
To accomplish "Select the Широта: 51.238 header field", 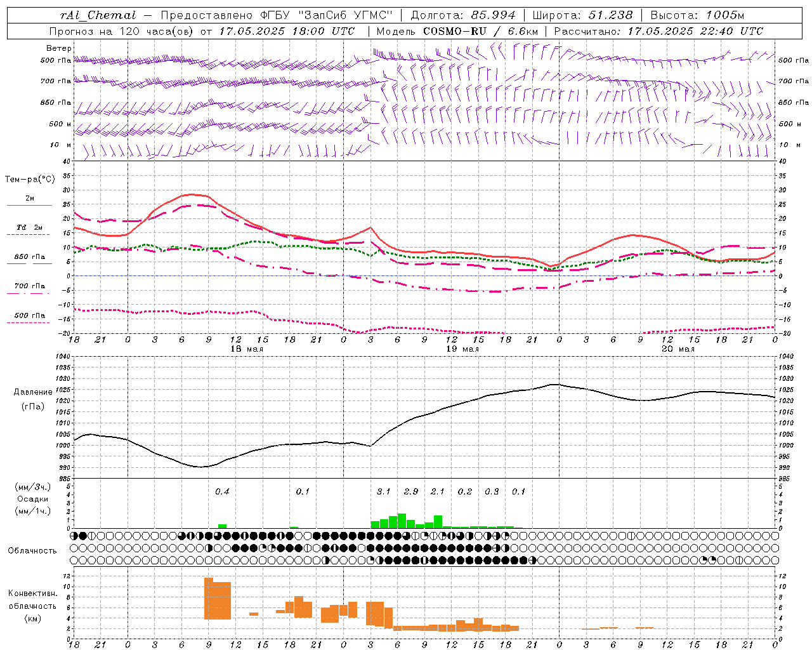I will [583, 15].
